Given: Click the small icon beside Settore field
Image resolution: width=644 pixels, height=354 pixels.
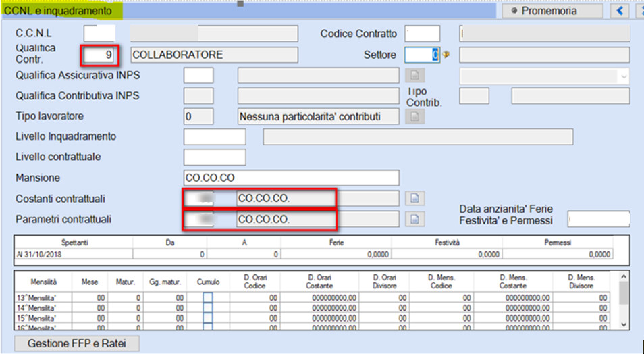Looking at the screenshot, I should 446,55.
